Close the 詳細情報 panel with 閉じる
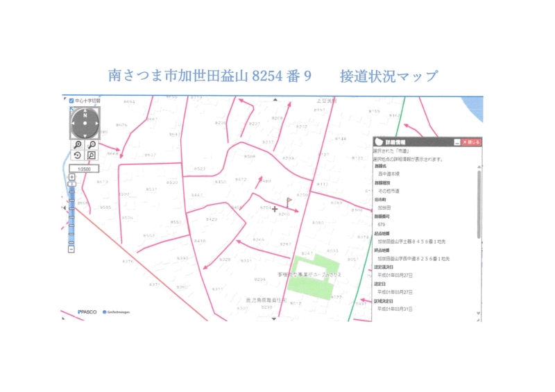This screenshot has width=555, height=392. click(472, 142)
